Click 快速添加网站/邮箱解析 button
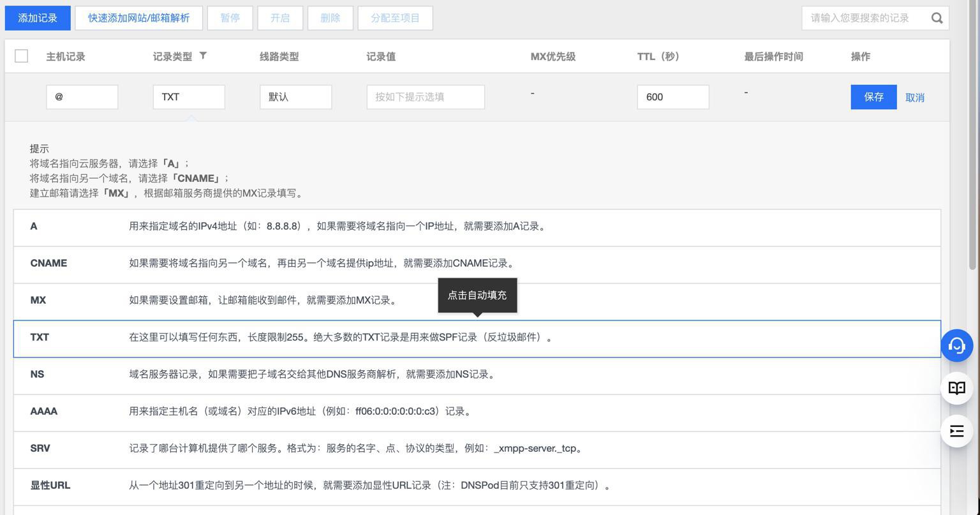Viewport: 980px width, 515px height. point(138,18)
